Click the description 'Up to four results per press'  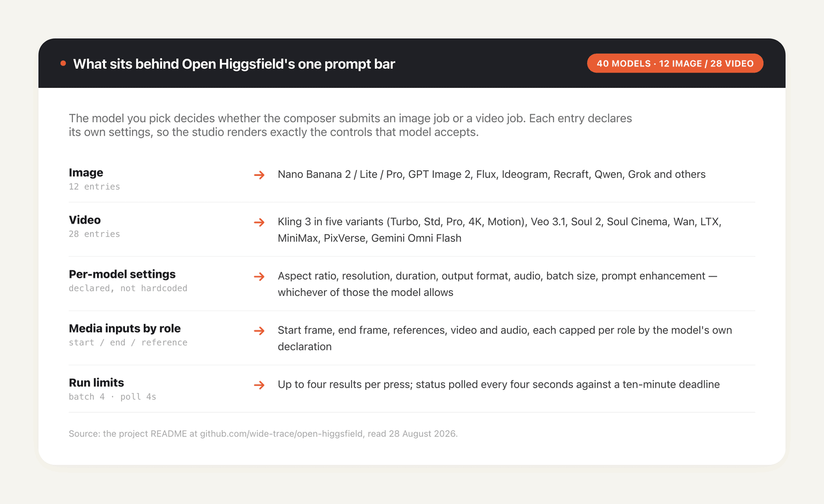(499, 384)
